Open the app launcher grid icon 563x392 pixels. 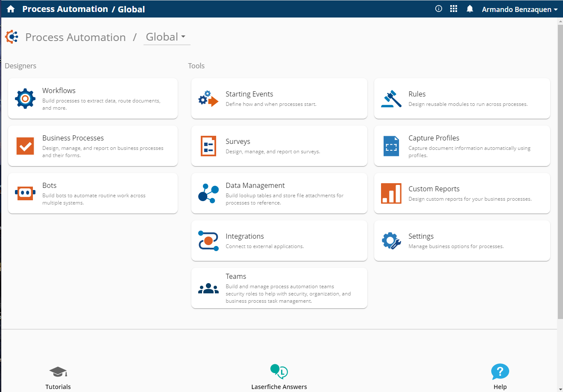(x=454, y=9)
